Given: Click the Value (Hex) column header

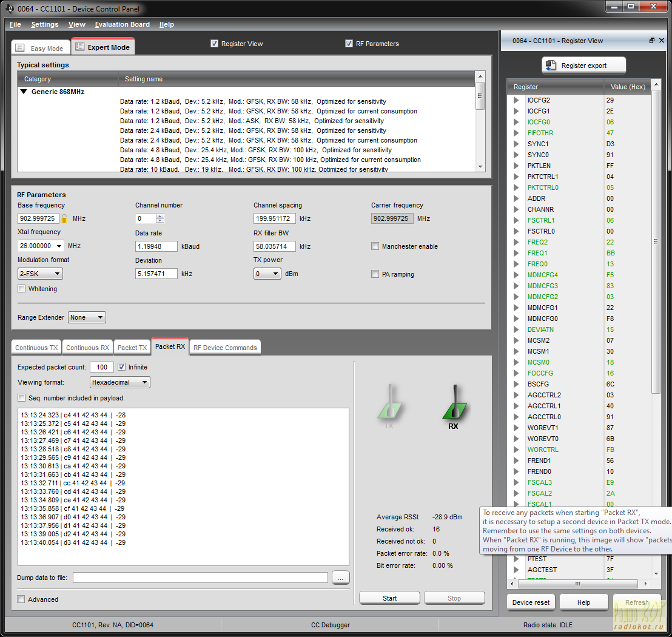Looking at the screenshot, I should (628, 87).
